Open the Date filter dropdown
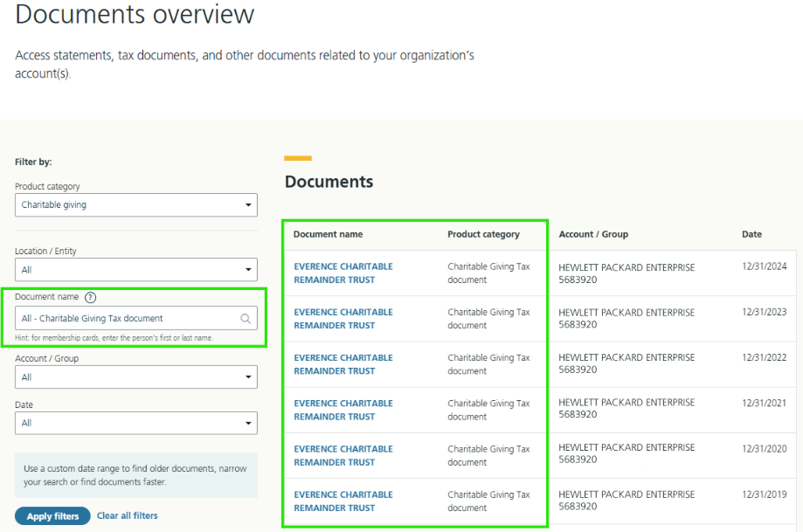Screen dimensions: 803x532 point(136,423)
